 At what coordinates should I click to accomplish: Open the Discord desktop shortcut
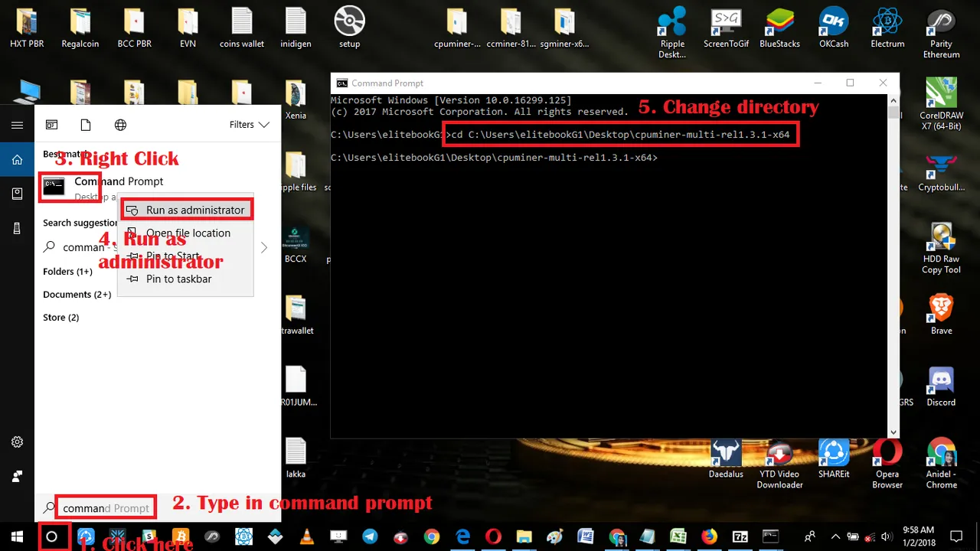click(941, 386)
